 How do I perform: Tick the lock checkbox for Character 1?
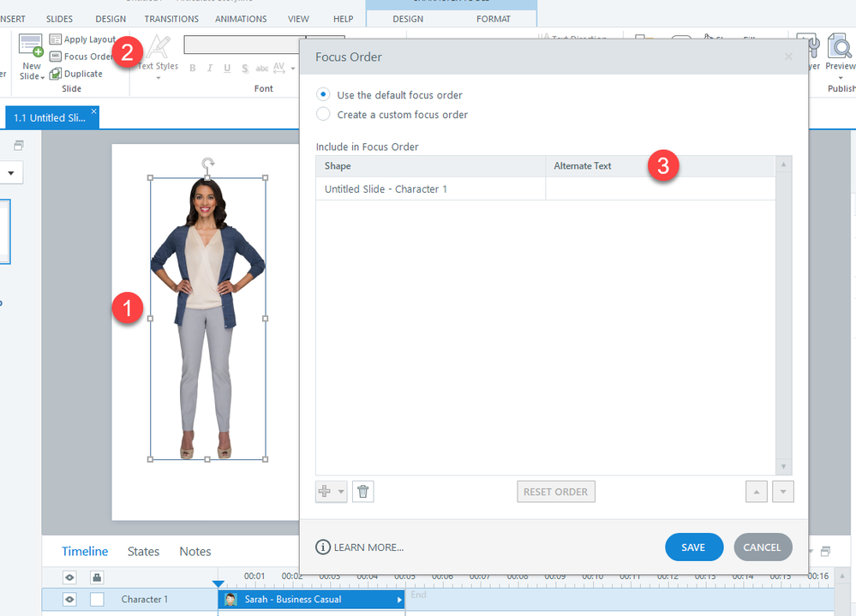(x=97, y=600)
